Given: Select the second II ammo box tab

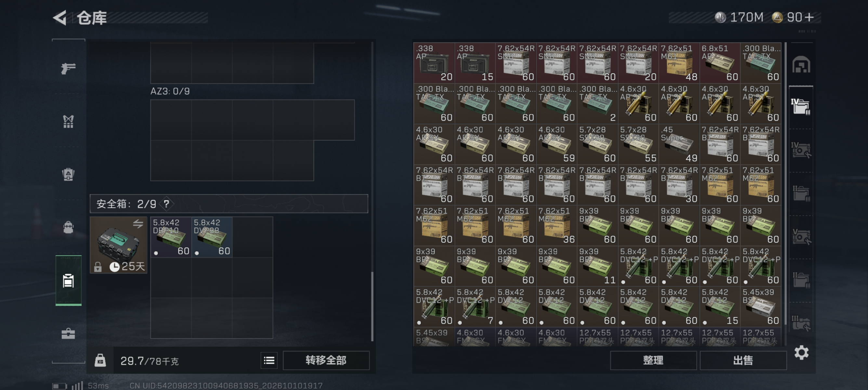Looking at the screenshot, I should pyautogui.click(x=801, y=280).
